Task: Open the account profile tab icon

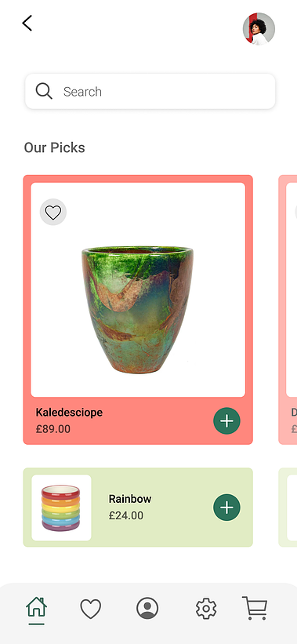Action: point(147,608)
